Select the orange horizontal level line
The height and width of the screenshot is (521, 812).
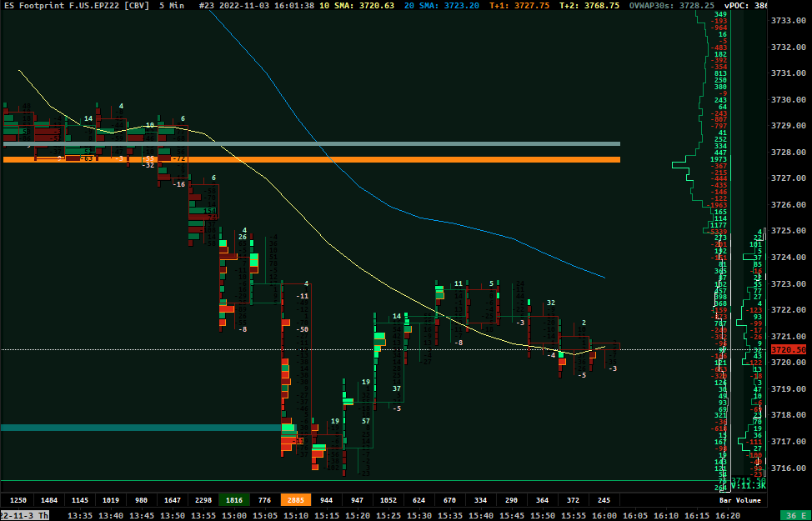(312, 159)
